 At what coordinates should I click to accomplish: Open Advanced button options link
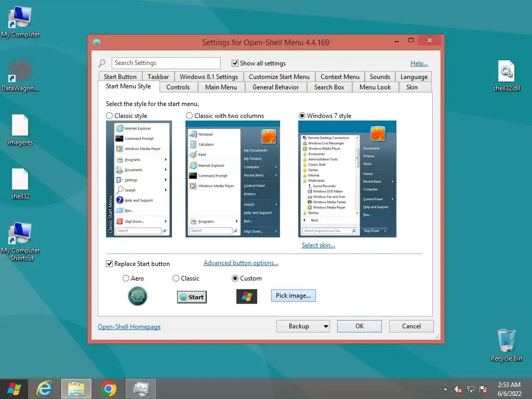pos(241,263)
